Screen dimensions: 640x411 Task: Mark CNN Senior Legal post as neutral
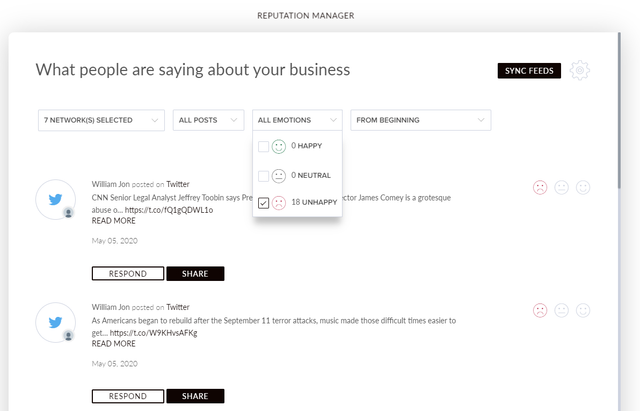pyautogui.click(x=561, y=188)
